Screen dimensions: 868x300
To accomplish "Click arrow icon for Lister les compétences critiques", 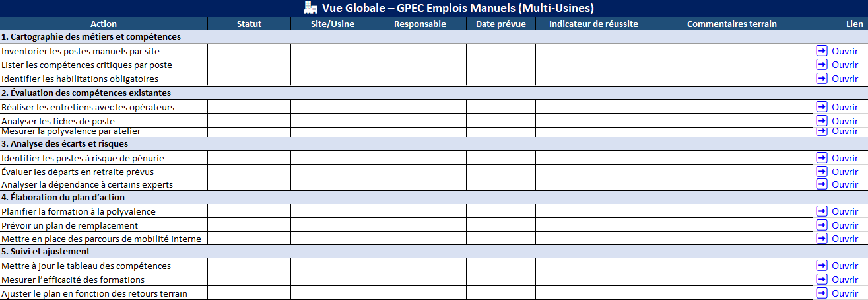I will coord(822,65).
